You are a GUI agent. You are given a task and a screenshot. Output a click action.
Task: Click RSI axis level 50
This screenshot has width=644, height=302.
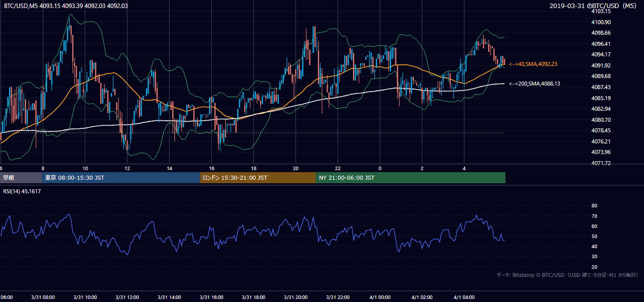coord(594,237)
